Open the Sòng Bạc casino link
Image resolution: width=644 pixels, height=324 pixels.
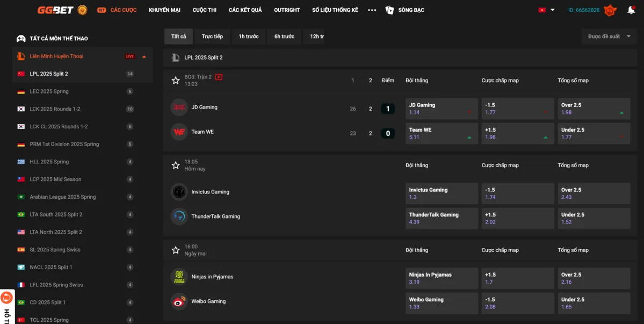pos(411,10)
